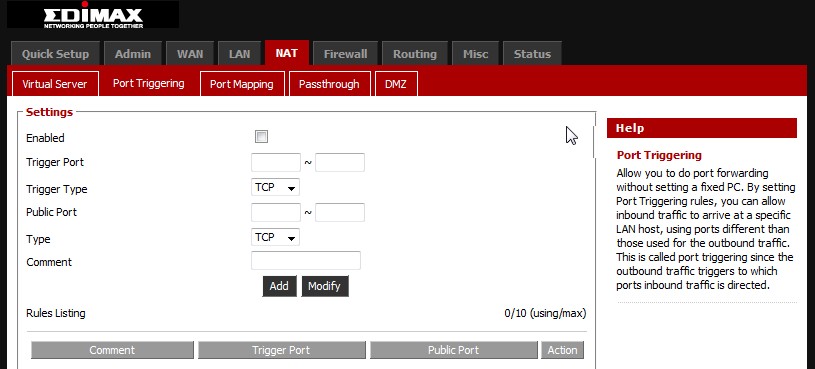Switch to Virtual Server sub-tab
This screenshot has height=369, width=815.
pos(55,84)
